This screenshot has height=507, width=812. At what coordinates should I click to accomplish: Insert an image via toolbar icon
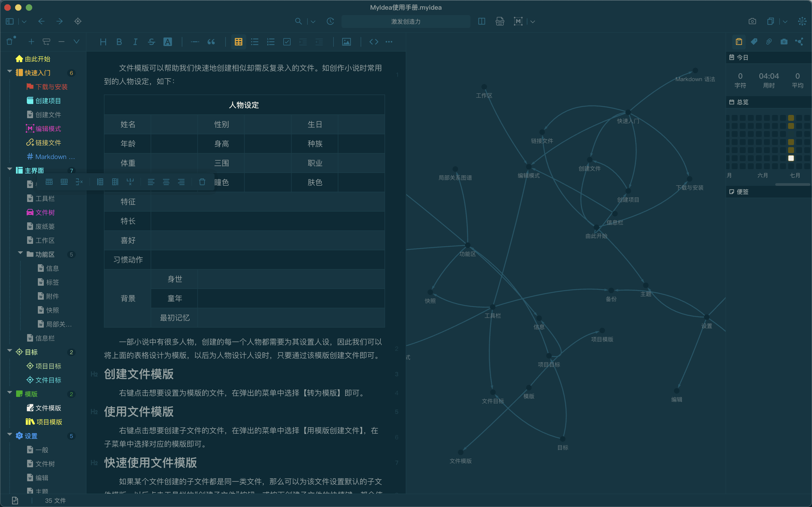346,42
